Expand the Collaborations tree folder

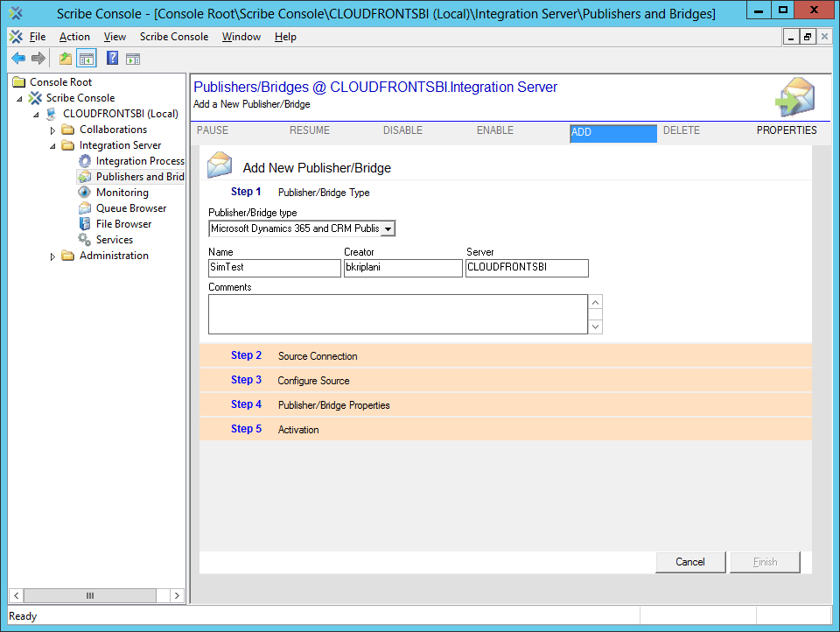click(x=52, y=130)
